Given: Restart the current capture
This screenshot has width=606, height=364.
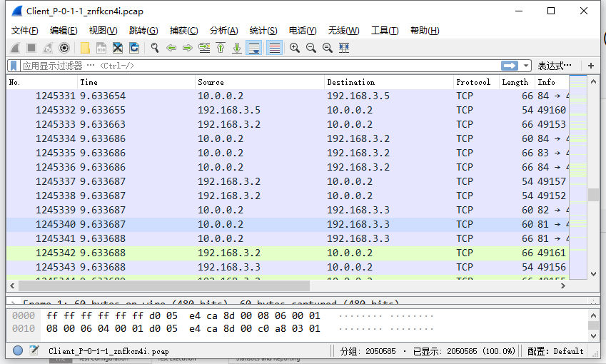Looking at the screenshot, I should tap(48, 48).
